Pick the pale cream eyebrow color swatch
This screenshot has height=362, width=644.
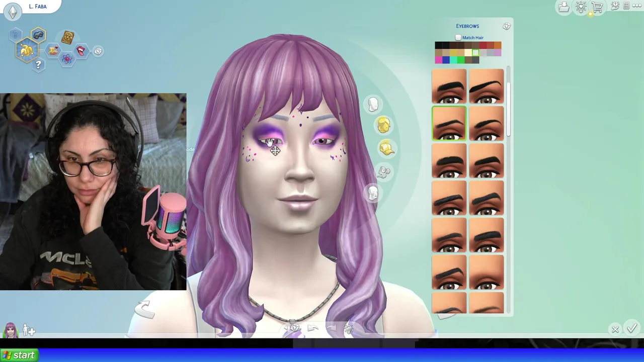click(468, 53)
